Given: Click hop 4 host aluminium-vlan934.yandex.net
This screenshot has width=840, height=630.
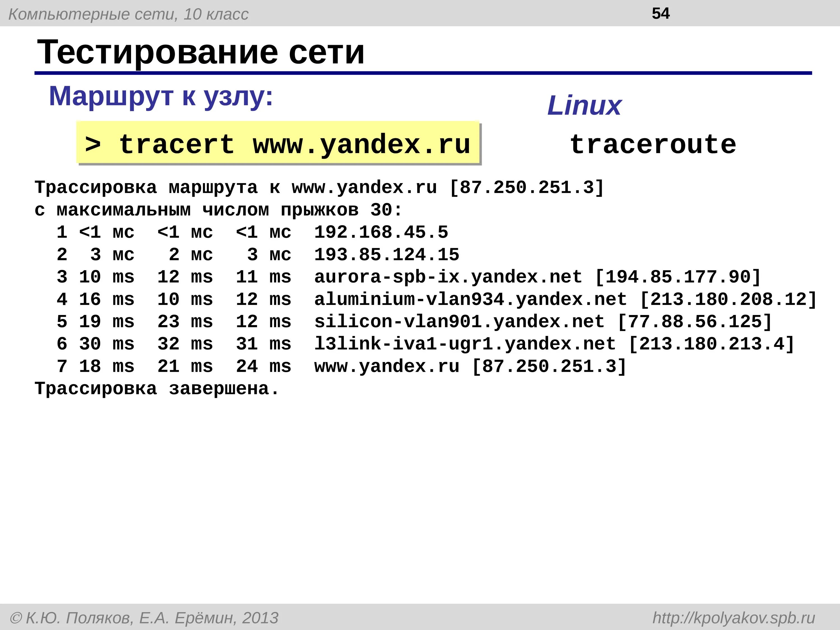Looking at the screenshot, I should click(470, 299).
